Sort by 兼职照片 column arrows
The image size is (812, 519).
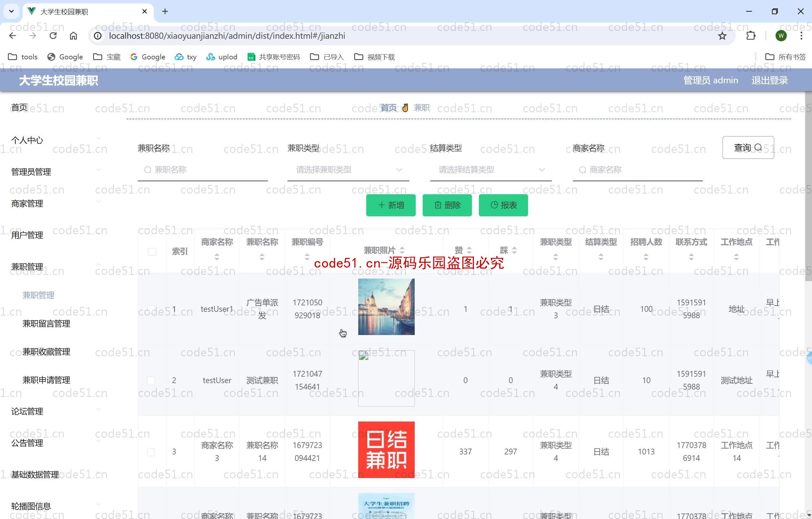pos(402,250)
